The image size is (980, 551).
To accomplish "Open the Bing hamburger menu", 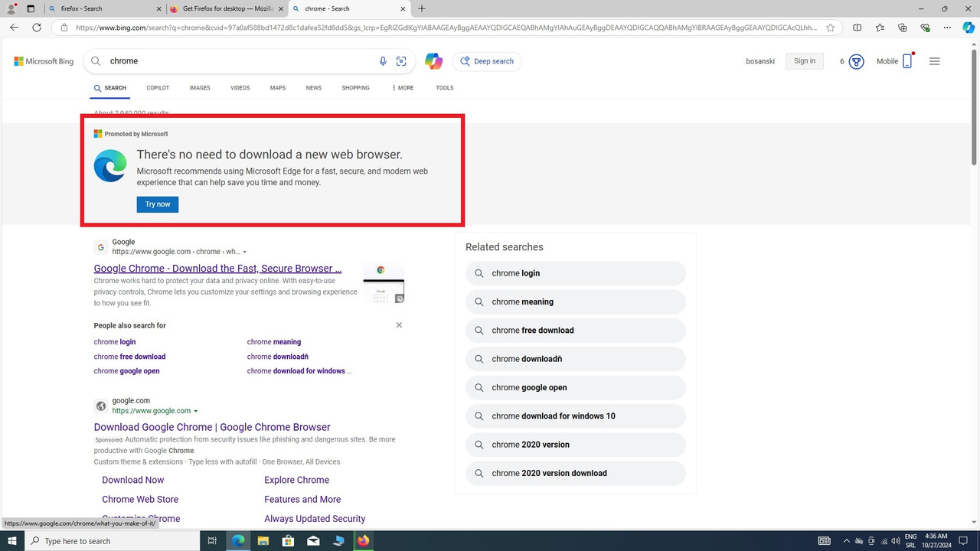I will coord(934,61).
